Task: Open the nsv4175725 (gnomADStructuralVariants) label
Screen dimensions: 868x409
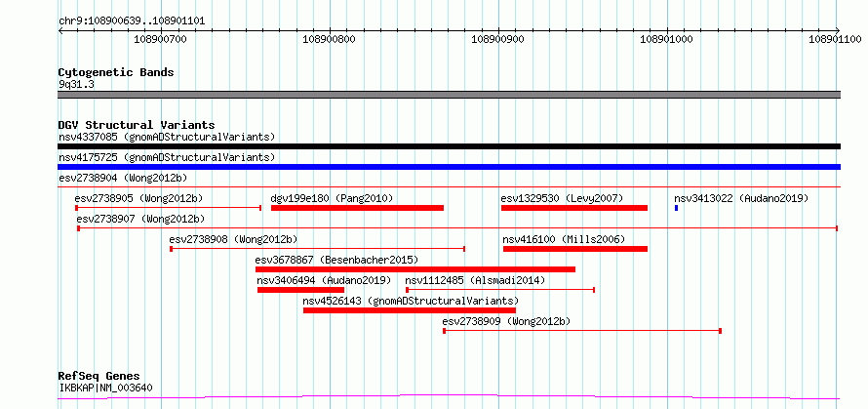Action: [x=167, y=157]
